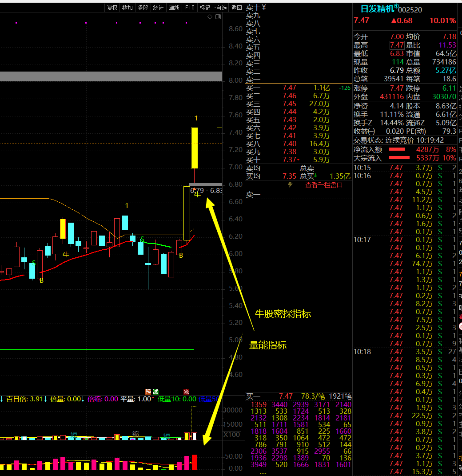The image size is (462, 476).
Task: Click the 牛 marker below the latest candle
Action: (x=198, y=195)
